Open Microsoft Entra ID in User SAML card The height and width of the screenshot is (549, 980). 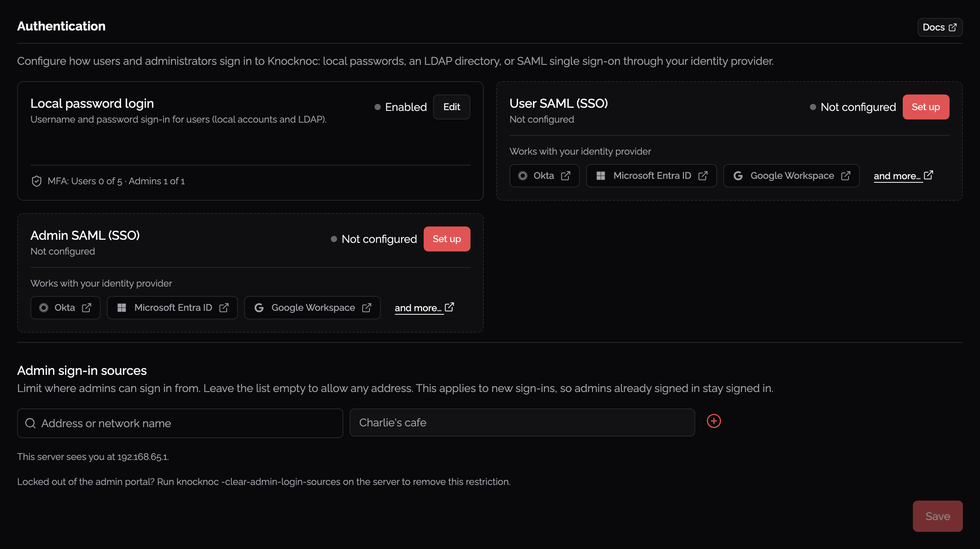tap(651, 176)
